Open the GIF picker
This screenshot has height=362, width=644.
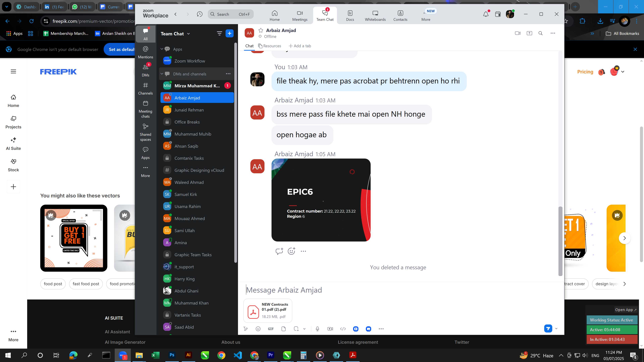(271, 329)
